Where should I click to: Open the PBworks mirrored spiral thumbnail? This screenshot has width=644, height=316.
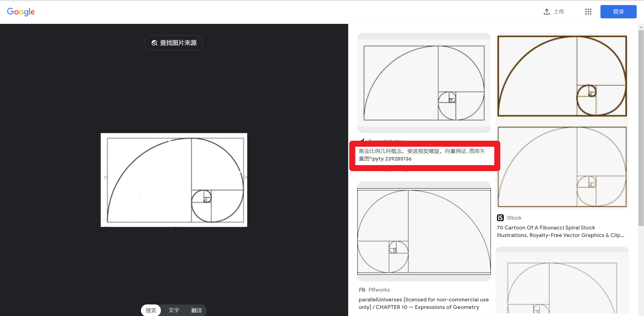tap(424, 231)
